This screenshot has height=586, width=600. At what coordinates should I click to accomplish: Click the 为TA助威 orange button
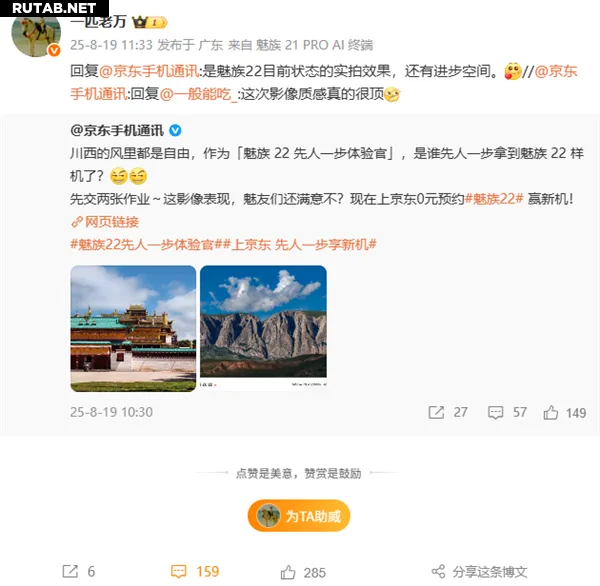pos(299,516)
